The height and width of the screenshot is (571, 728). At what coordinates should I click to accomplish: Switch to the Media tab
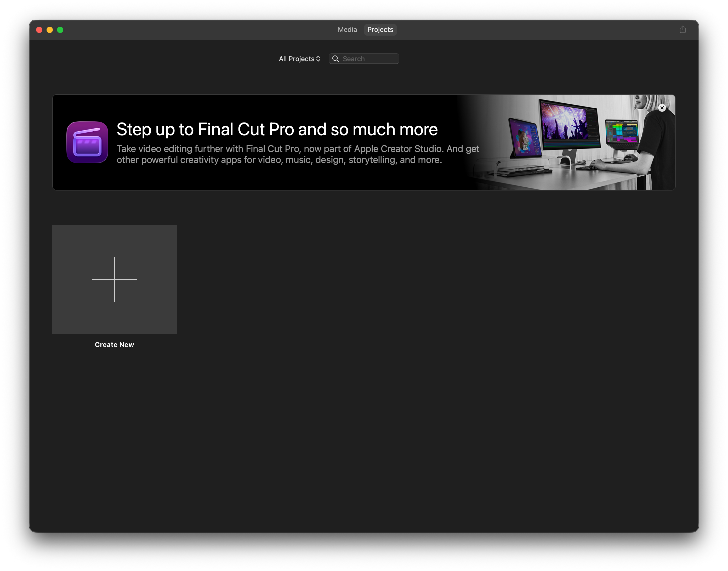tap(347, 29)
